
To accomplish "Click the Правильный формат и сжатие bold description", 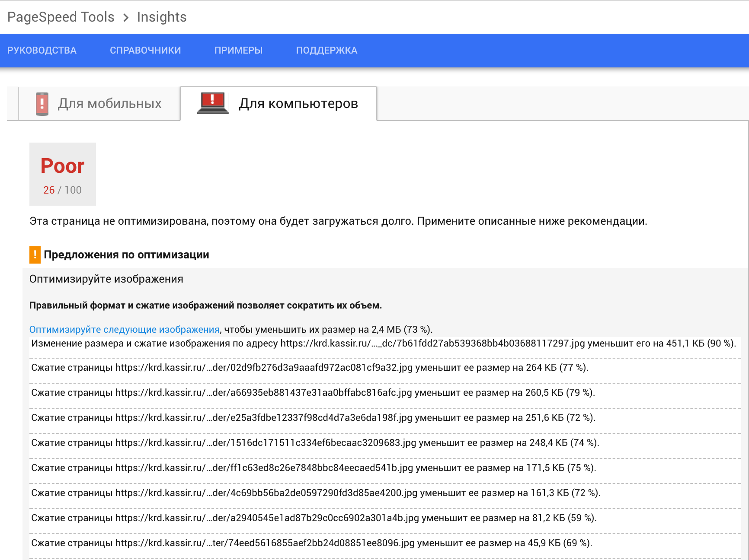I will click(205, 305).
